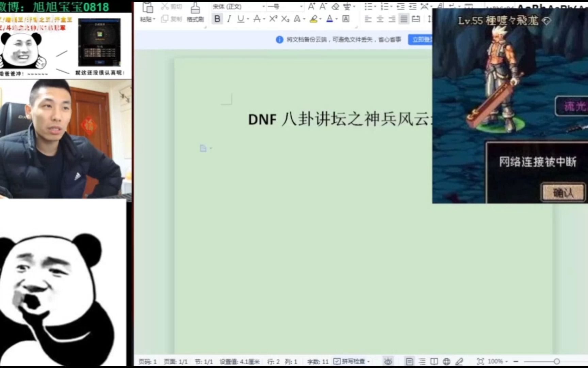Toggle underline formatting
The width and height of the screenshot is (588, 368).
(x=241, y=19)
